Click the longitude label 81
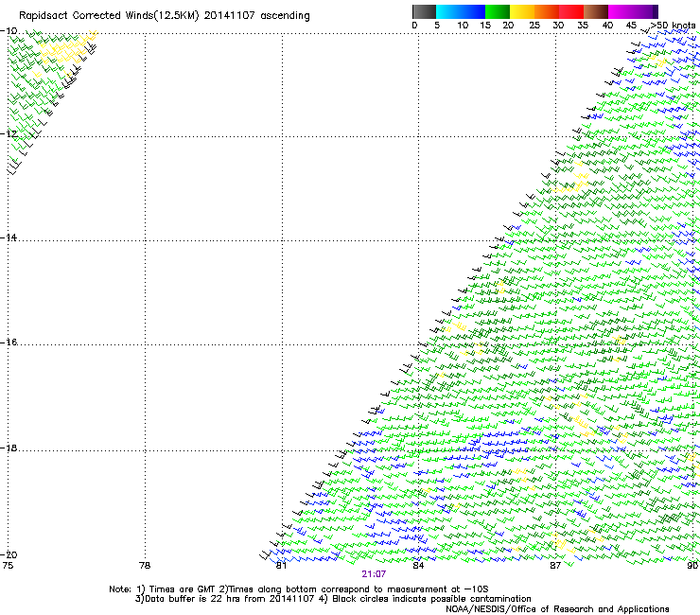 (281, 566)
